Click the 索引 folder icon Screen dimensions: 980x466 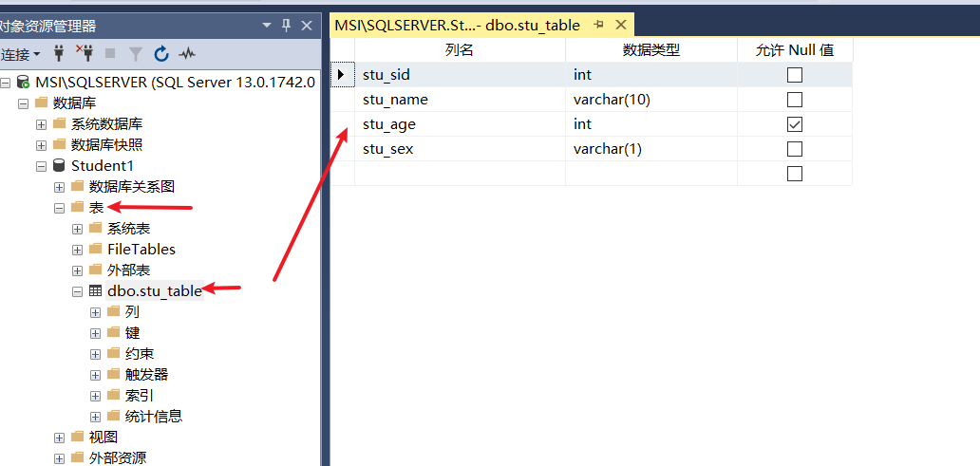[x=113, y=394]
